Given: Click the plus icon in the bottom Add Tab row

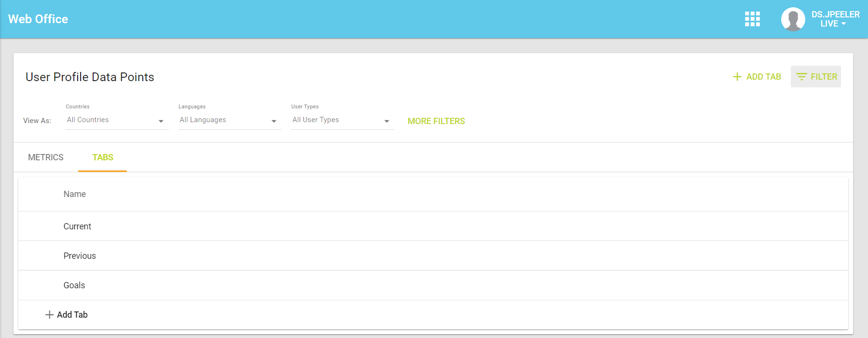Looking at the screenshot, I should [49, 315].
